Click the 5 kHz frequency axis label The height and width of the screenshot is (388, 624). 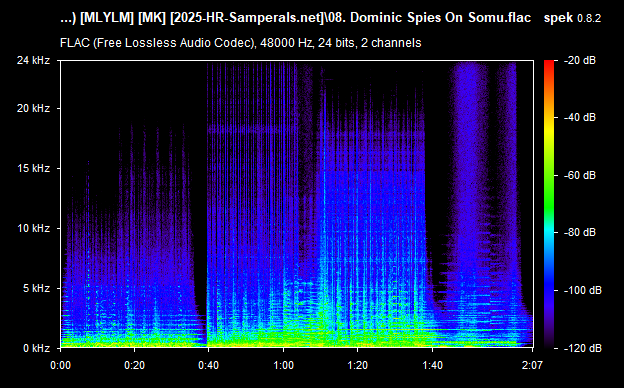(x=36, y=288)
